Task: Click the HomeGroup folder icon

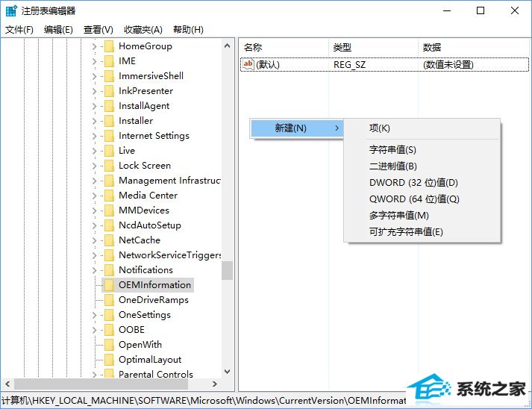Action: pyautogui.click(x=109, y=46)
